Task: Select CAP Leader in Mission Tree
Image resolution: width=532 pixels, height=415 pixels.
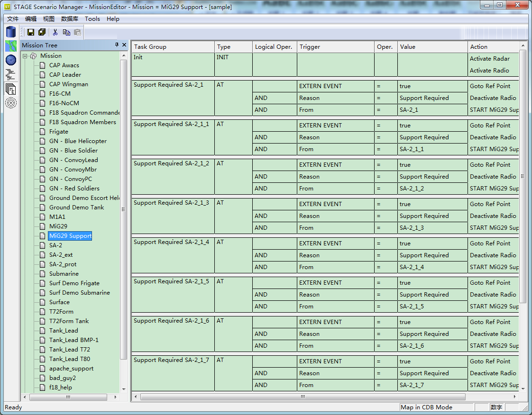Action: [x=65, y=74]
